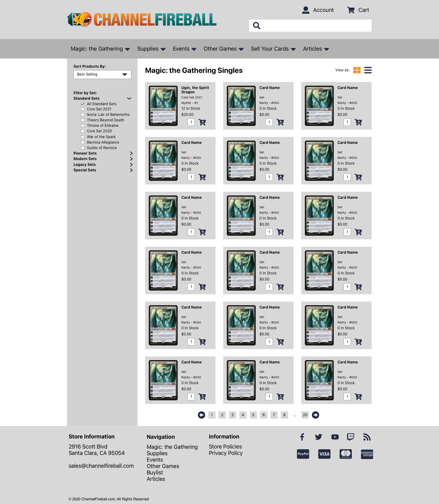Open the Articles menu
439x504 pixels.
click(316, 49)
